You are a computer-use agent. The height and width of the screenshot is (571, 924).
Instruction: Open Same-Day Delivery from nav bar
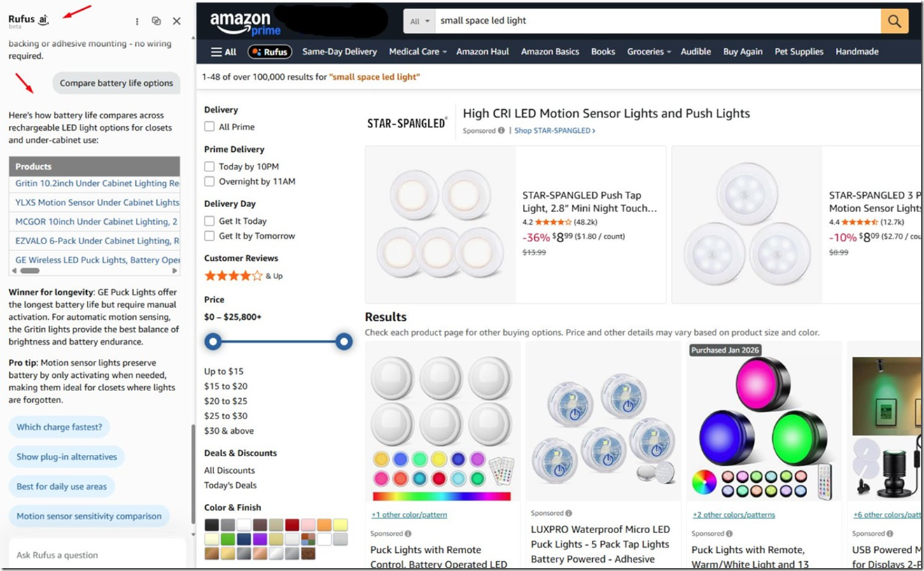point(339,52)
